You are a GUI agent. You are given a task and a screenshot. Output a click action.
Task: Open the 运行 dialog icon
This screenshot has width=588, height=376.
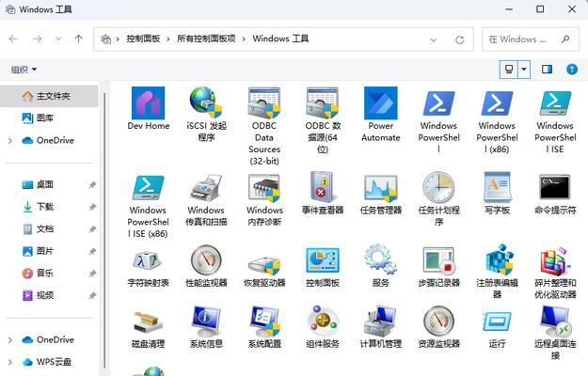498,321
